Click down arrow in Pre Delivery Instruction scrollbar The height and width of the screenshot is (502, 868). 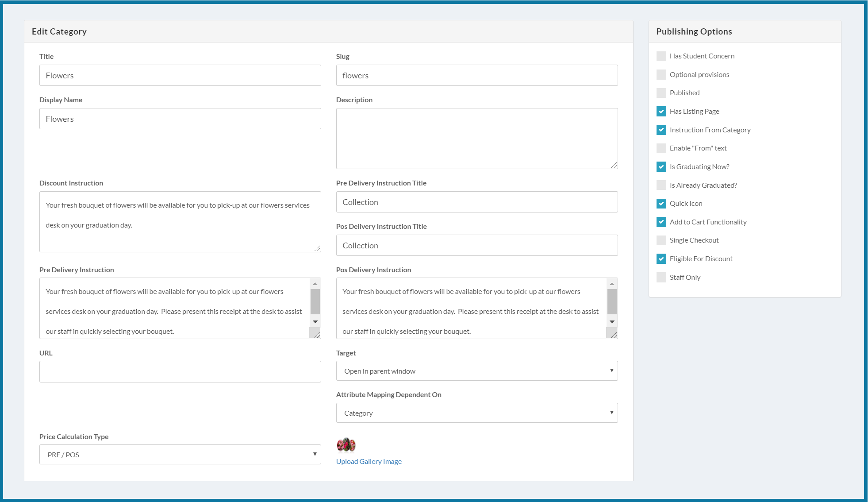tap(315, 322)
